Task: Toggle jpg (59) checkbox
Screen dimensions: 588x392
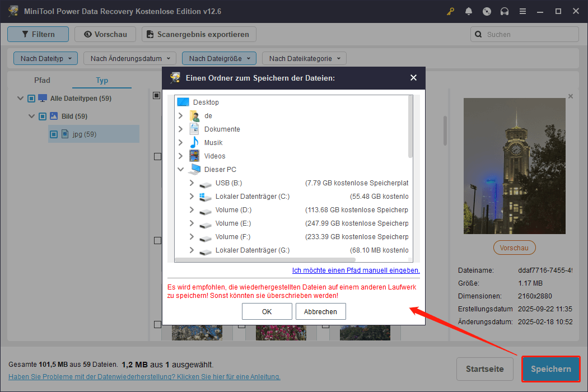Action: 54,134
